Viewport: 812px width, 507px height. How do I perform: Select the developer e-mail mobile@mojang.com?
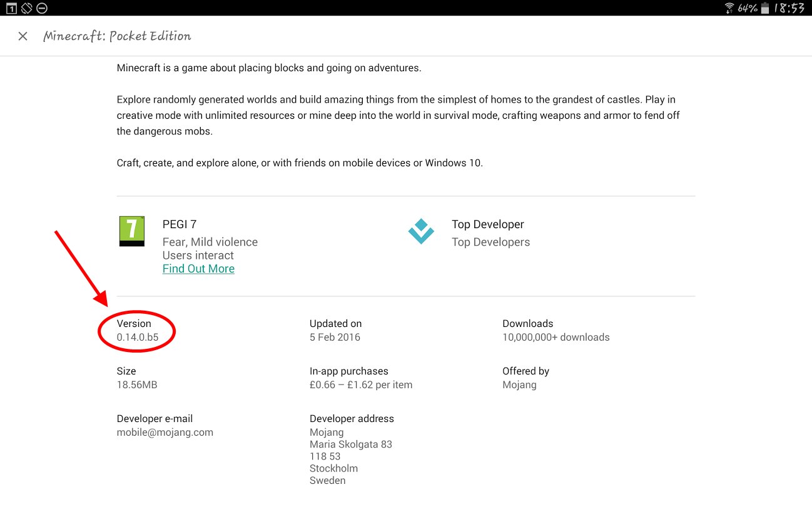165,432
